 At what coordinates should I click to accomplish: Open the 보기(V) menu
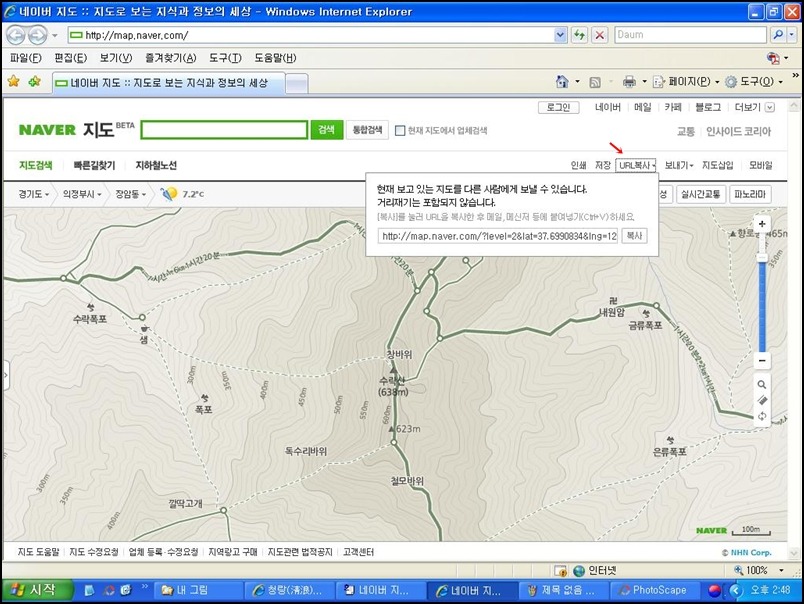click(x=116, y=58)
